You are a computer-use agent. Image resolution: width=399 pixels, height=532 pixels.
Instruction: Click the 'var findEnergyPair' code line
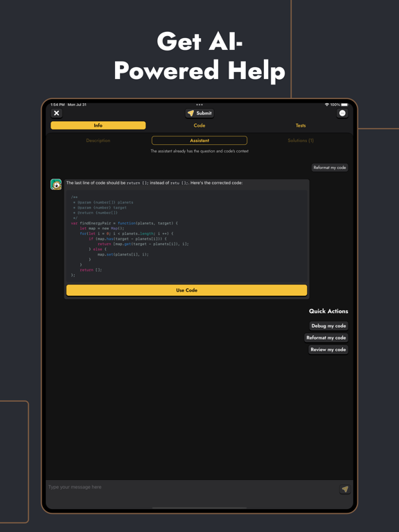click(124, 223)
